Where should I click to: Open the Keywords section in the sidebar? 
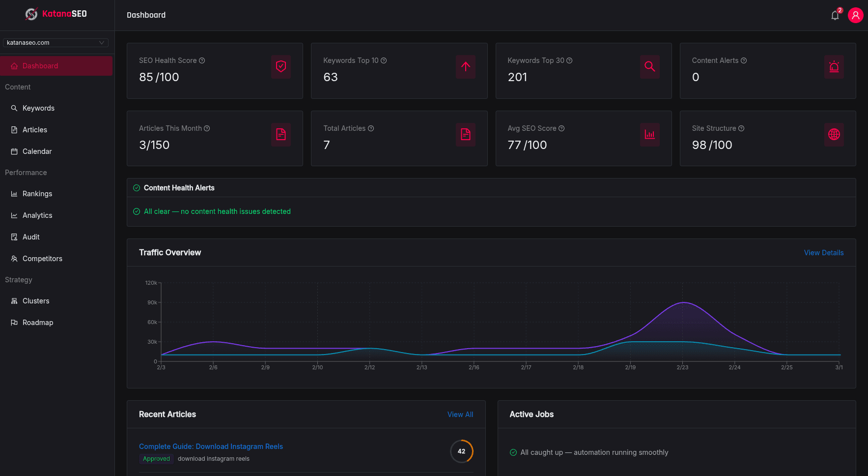[38, 108]
